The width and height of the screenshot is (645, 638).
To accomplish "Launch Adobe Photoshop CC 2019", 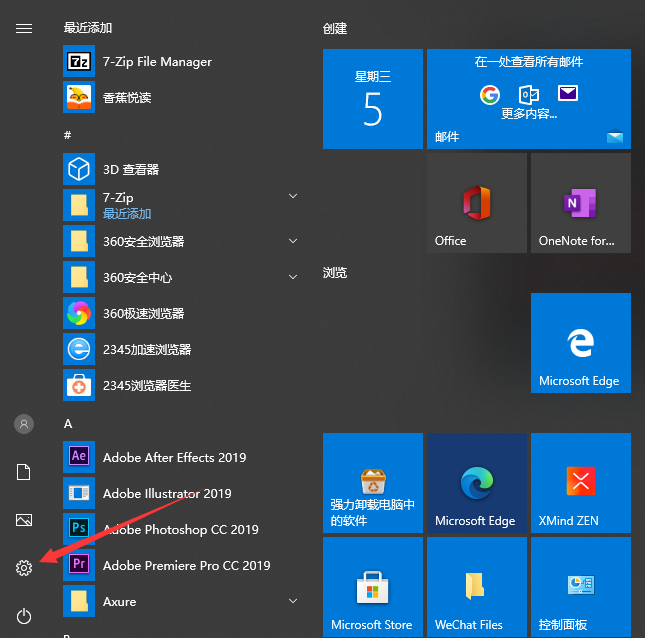I will (x=180, y=529).
